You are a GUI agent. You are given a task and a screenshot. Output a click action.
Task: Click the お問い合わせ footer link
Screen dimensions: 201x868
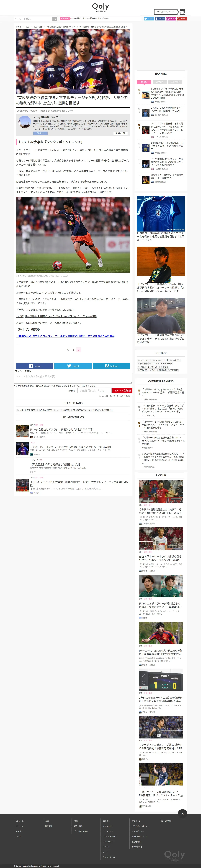point(137,847)
